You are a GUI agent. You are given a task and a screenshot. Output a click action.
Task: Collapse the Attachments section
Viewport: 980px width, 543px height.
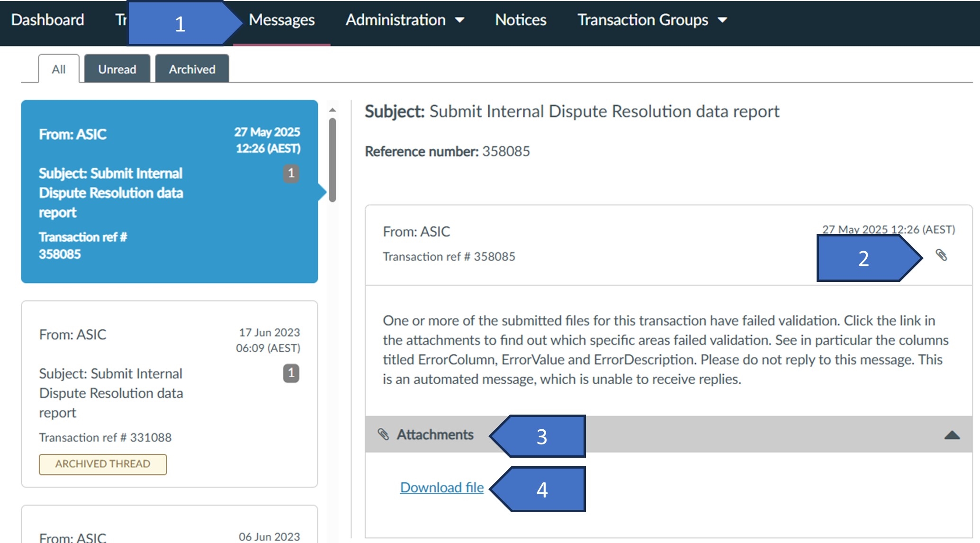952,434
